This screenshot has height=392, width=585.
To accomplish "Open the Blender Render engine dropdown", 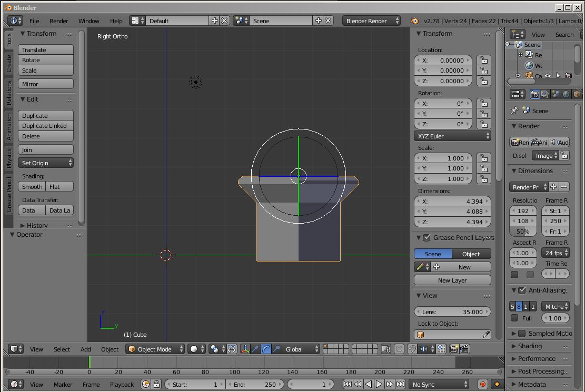I will coord(371,21).
